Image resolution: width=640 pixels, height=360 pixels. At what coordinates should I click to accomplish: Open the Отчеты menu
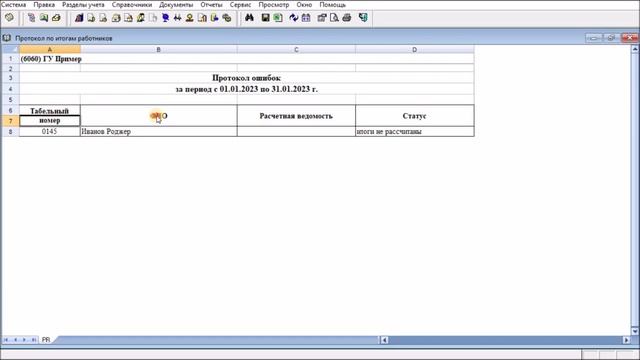[211, 4]
